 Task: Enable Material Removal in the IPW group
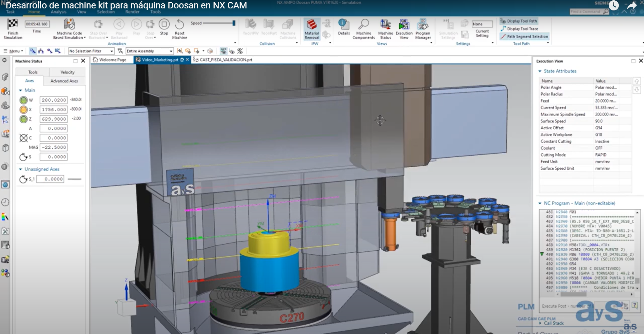[x=311, y=29]
